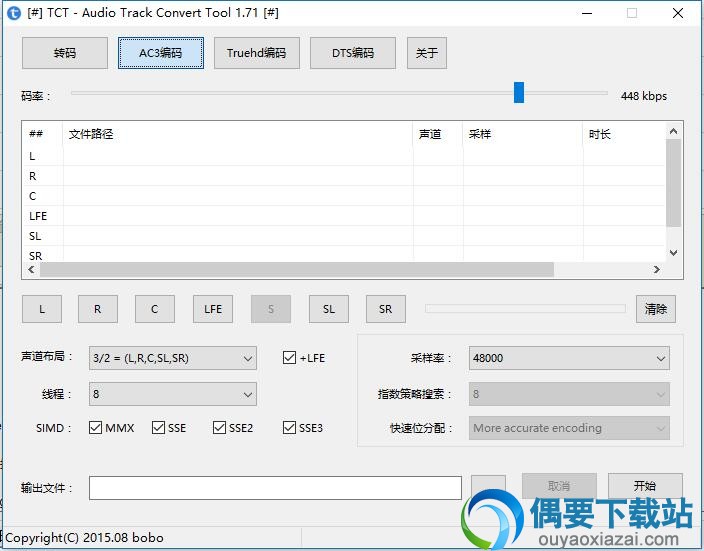Click the C channel button

pyautogui.click(x=154, y=309)
